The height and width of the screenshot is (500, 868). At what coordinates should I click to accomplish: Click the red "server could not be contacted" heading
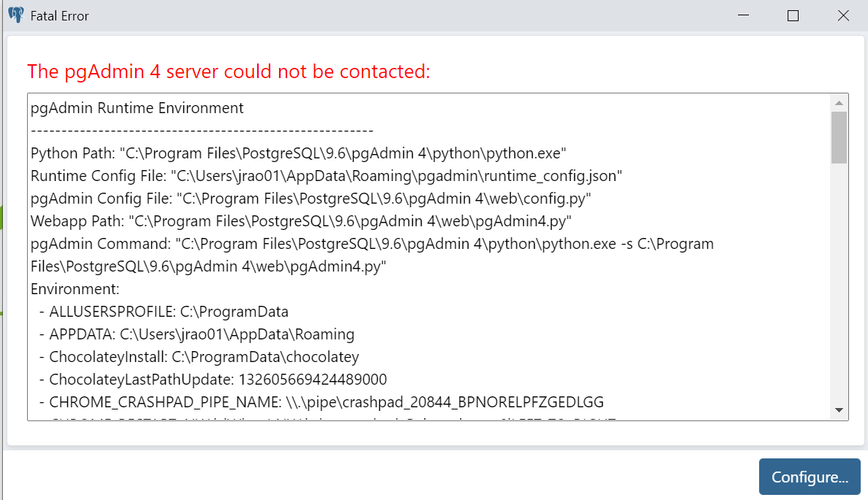pyautogui.click(x=229, y=72)
